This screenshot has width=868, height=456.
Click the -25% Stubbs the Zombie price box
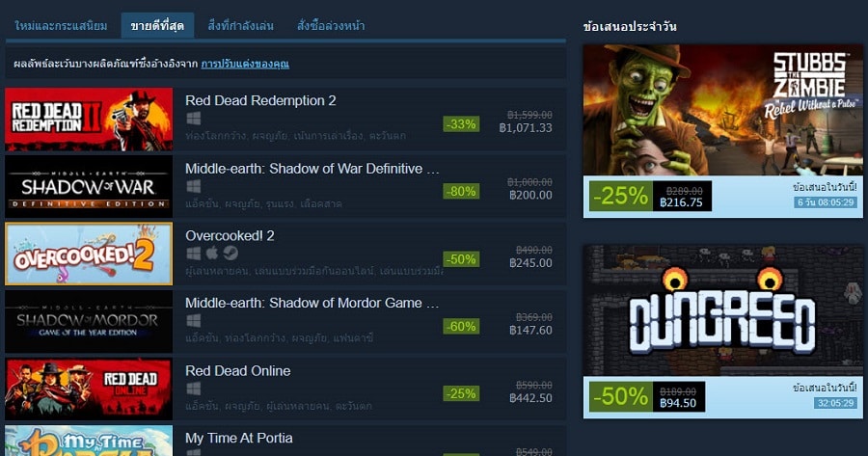pyautogui.click(x=650, y=196)
